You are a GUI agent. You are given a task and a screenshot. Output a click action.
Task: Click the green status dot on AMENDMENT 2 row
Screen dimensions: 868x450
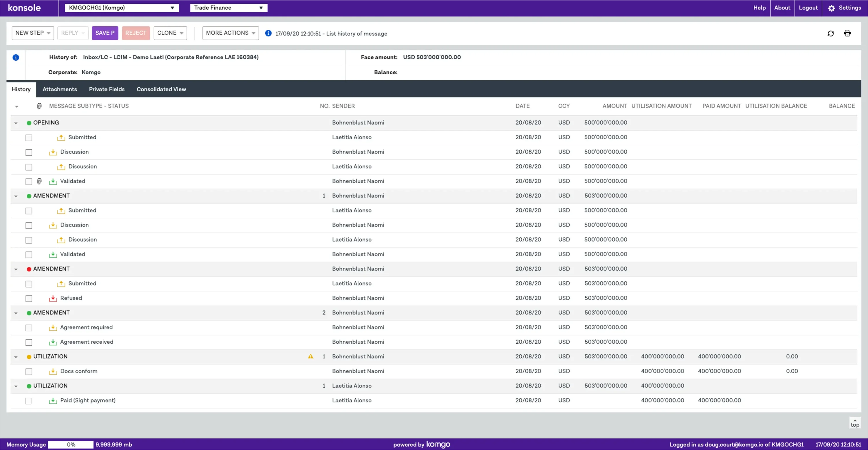pos(29,313)
